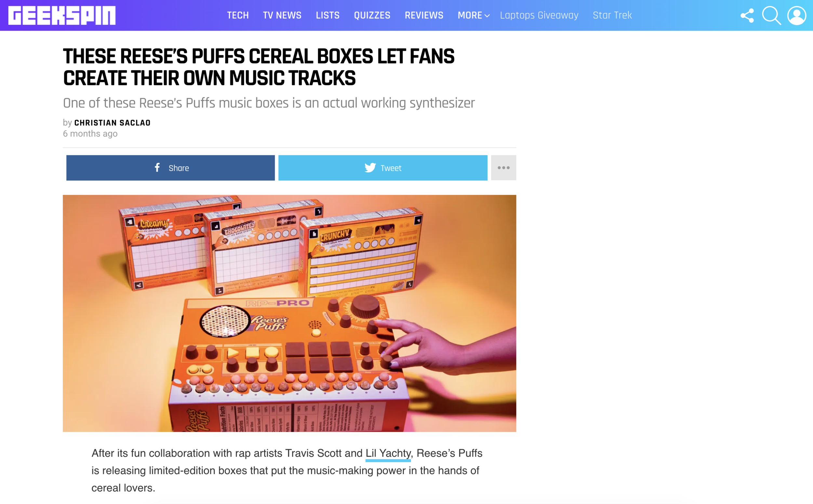Open the three-dots more sharing options

coord(503,168)
